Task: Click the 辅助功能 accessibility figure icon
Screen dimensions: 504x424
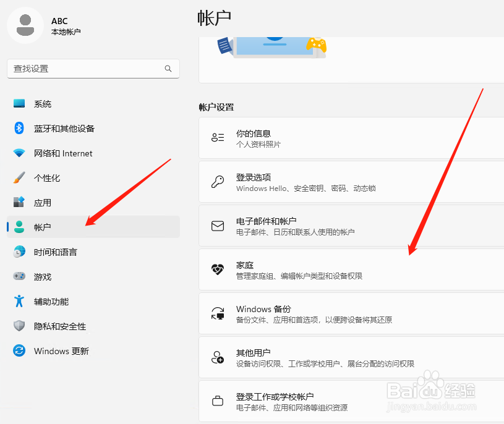Action: click(x=19, y=301)
